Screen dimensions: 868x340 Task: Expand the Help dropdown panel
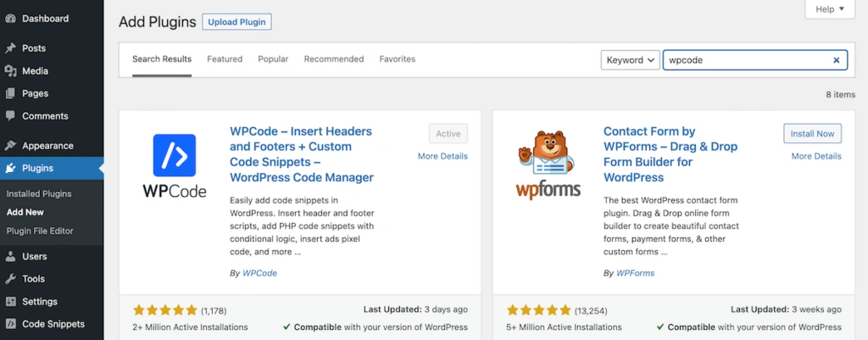[x=829, y=9]
